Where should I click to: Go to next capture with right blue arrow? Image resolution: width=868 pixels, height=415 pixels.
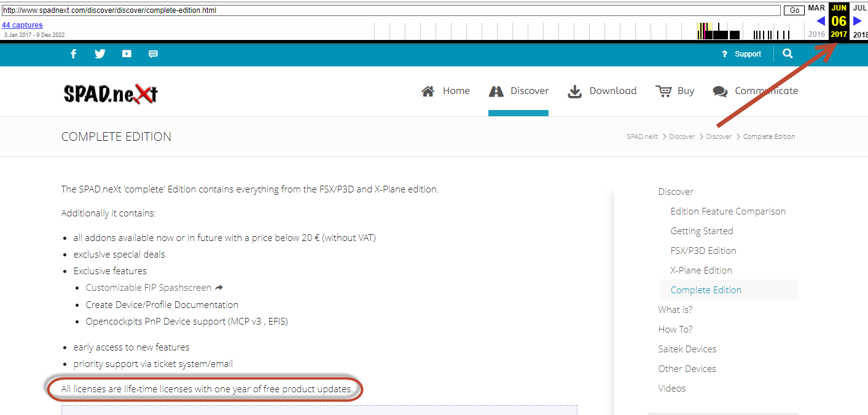[858, 21]
